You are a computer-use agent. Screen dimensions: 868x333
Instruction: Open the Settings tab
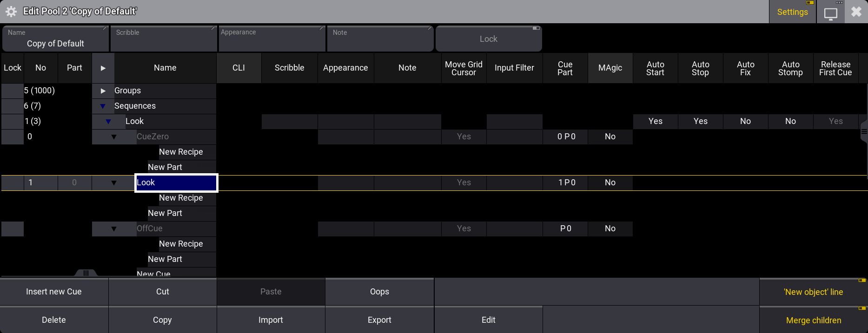click(792, 12)
